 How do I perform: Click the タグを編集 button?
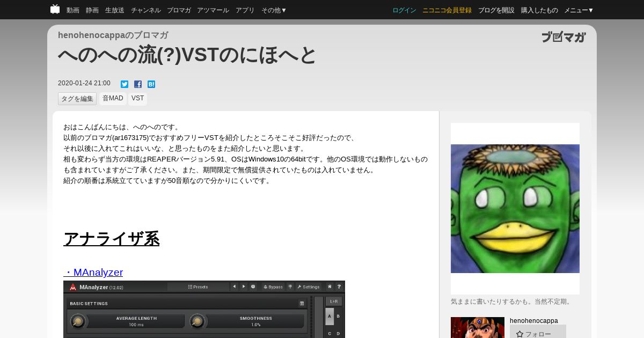pyautogui.click(x=77, y=99)
